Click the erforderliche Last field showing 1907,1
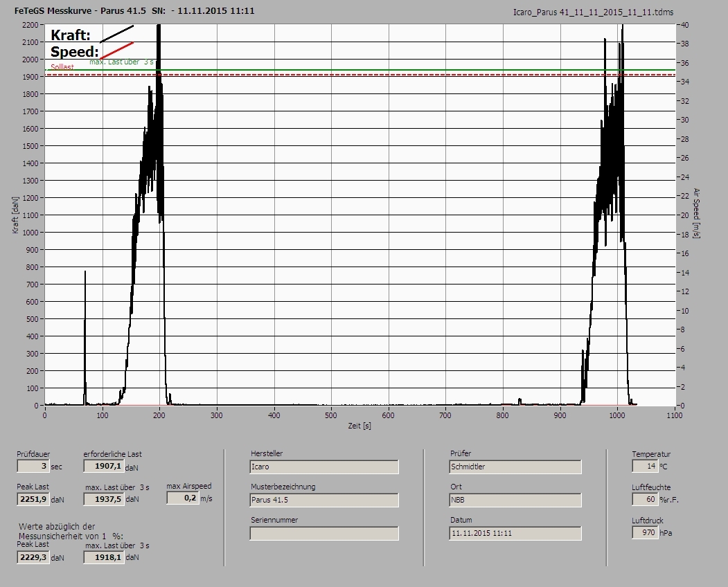The width and height of the screenshot is (728, 587). click(103, 466)
